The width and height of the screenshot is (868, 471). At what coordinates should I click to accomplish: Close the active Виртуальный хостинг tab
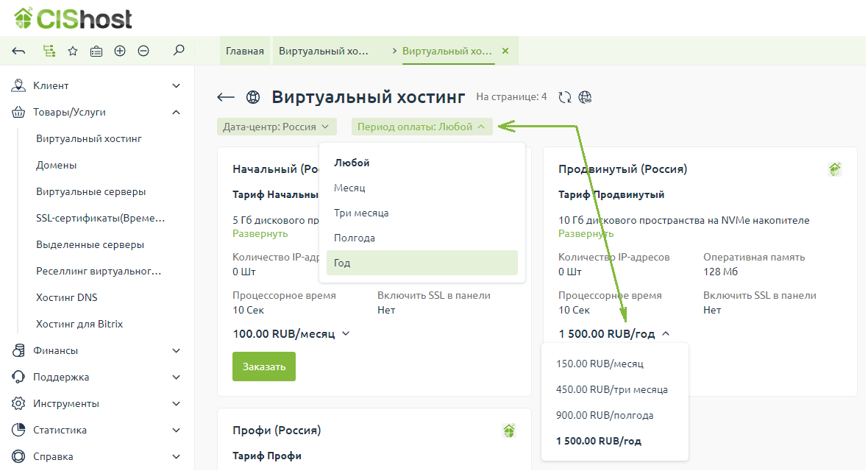coord(505,51)
